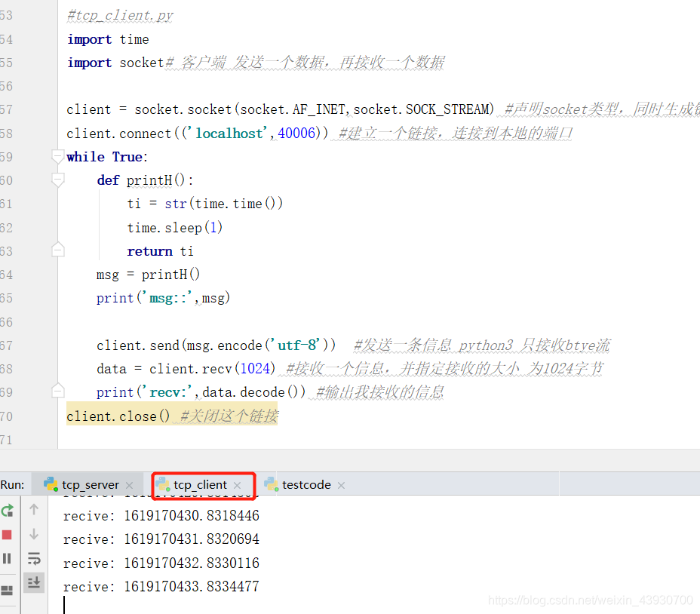Click the watermark blog link text
This screenshot has height=614, width=700.
point(591,601)
